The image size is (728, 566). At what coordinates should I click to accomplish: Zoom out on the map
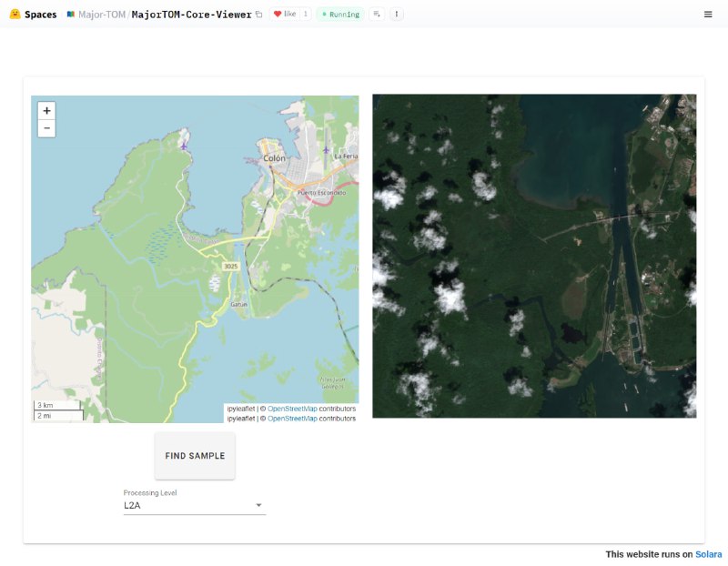tap(46, 128)
